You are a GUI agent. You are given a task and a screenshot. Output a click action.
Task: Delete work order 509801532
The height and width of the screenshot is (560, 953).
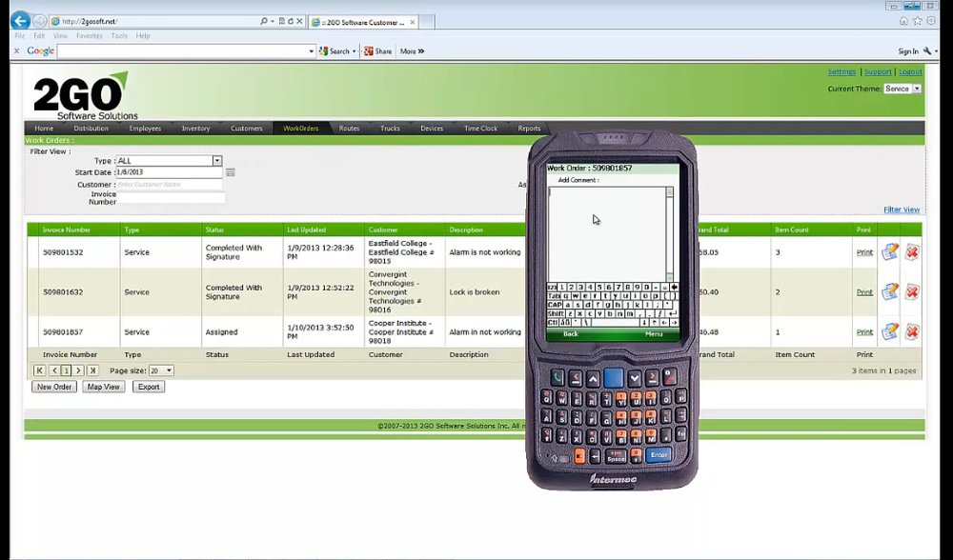point(912,251)
